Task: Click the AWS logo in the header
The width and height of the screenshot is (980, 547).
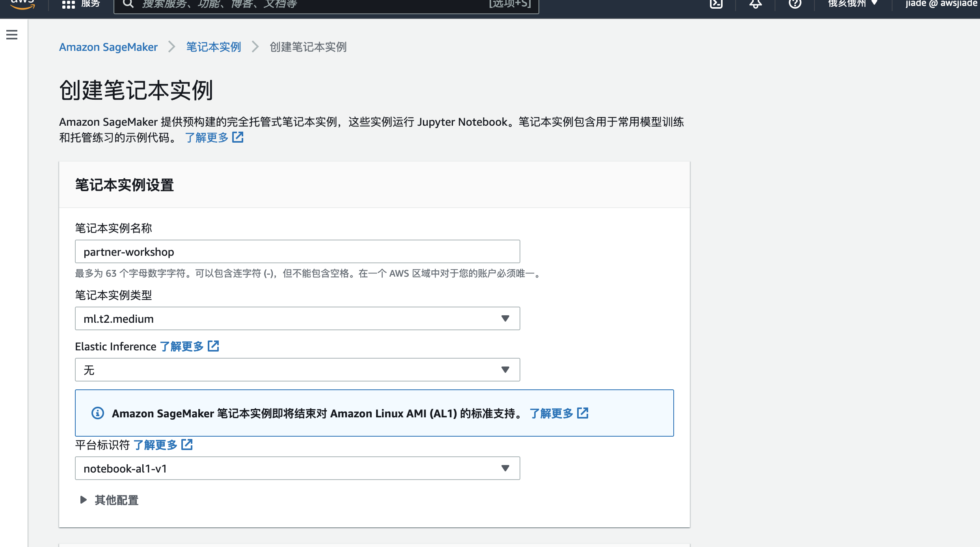Action: (22, 4)
